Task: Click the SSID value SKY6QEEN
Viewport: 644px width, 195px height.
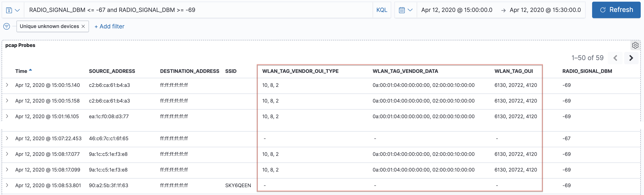Action: [238, 186]
